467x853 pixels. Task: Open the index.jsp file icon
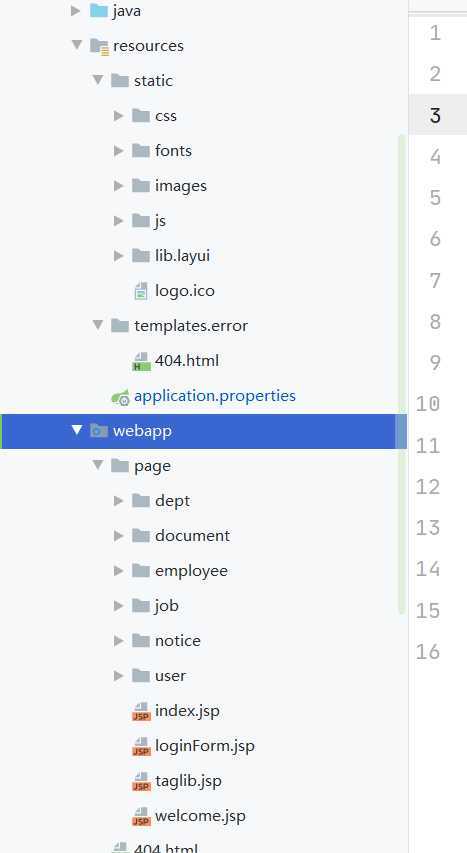pyautogui.click(x=142, y=711)
